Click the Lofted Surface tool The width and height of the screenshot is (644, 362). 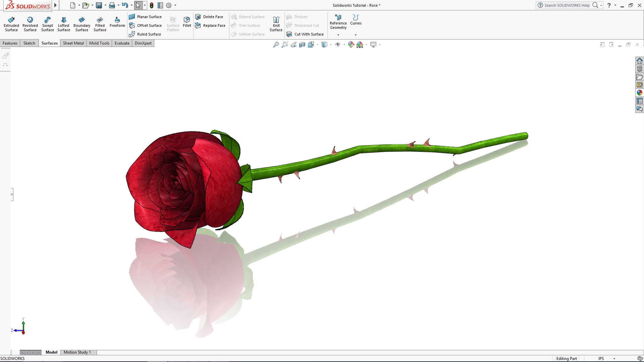(63, 24)
